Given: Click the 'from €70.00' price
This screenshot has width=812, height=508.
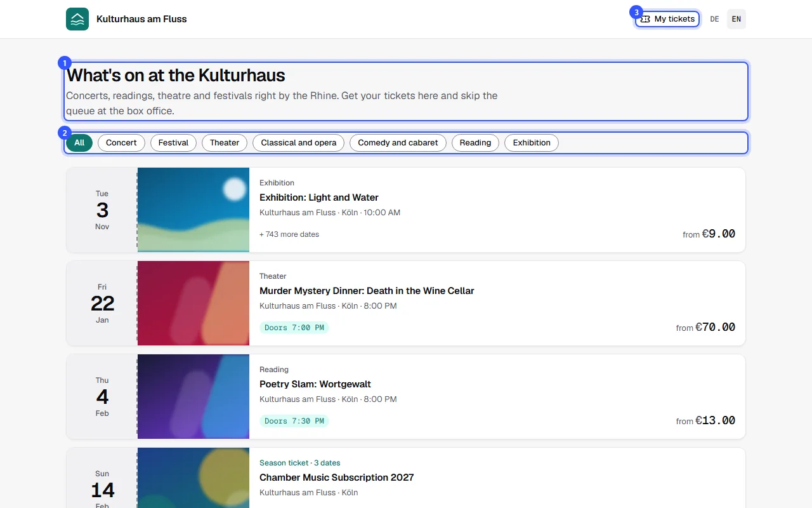Looking at the screenshot, I should coord(705,327).
